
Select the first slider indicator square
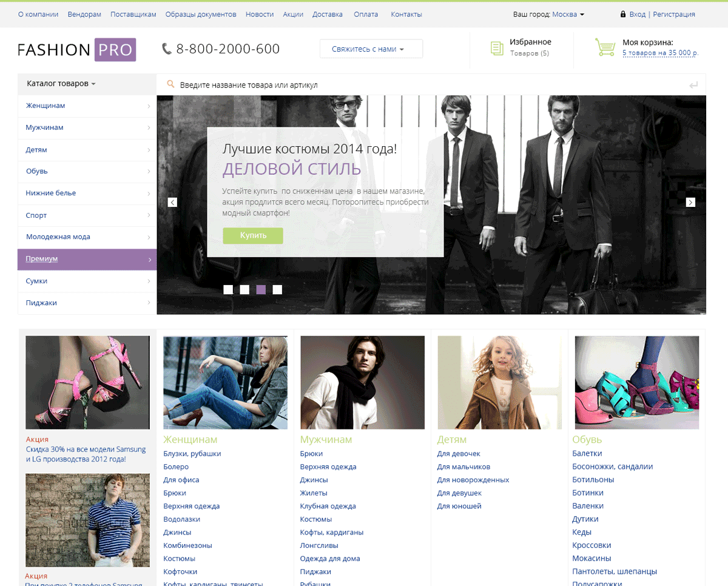click(228, 289)
